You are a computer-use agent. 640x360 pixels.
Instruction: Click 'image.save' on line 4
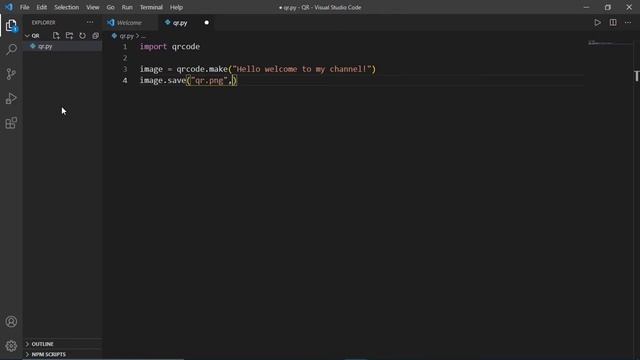(163, 80)
